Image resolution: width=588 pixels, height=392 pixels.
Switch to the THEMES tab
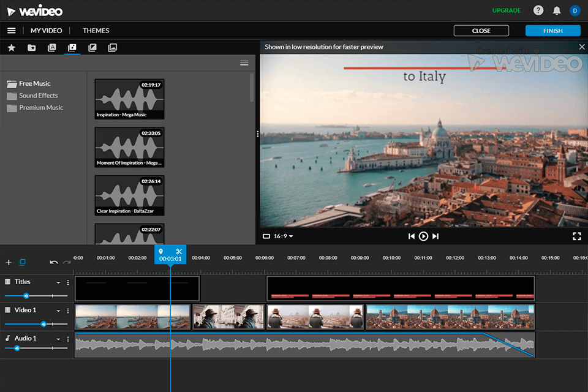[96, 31]
